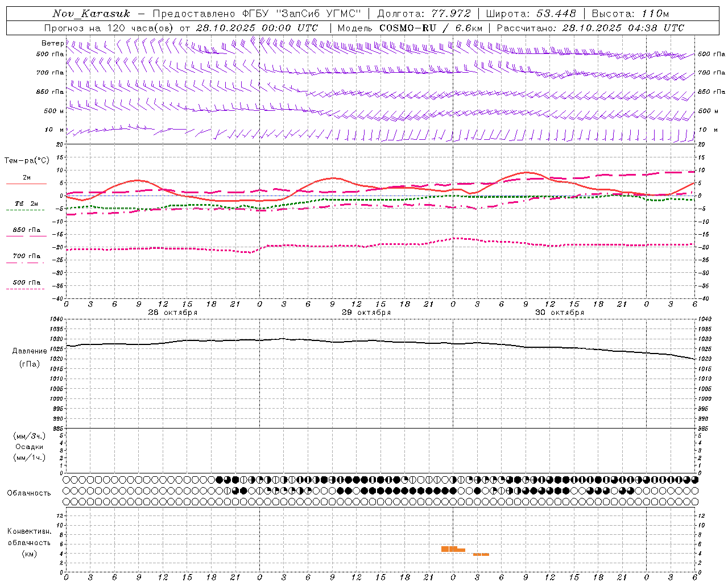The image size is (728, 582).
Task: Select the elevation text Высота: 110м
Action: pyautogui.click(x=631, y=14)
